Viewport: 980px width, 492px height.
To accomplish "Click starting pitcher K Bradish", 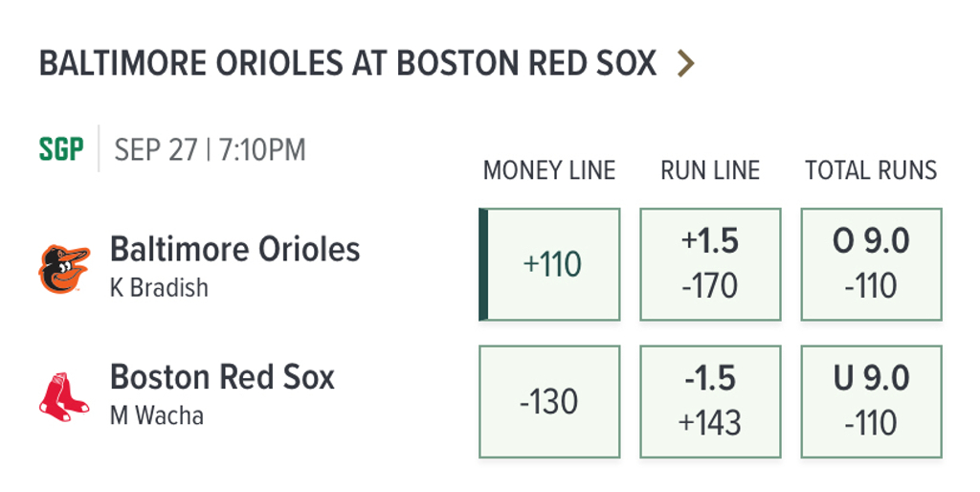I will 159,288.
